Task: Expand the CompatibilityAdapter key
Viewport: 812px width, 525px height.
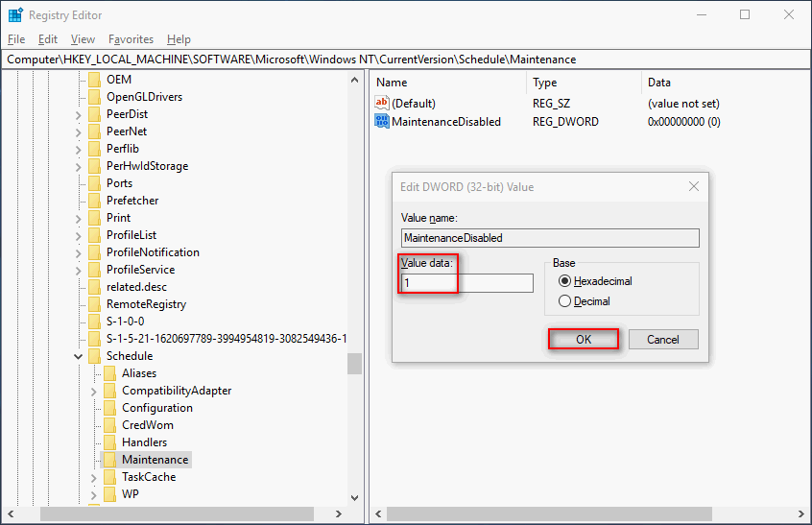Action: click(93, 391)
